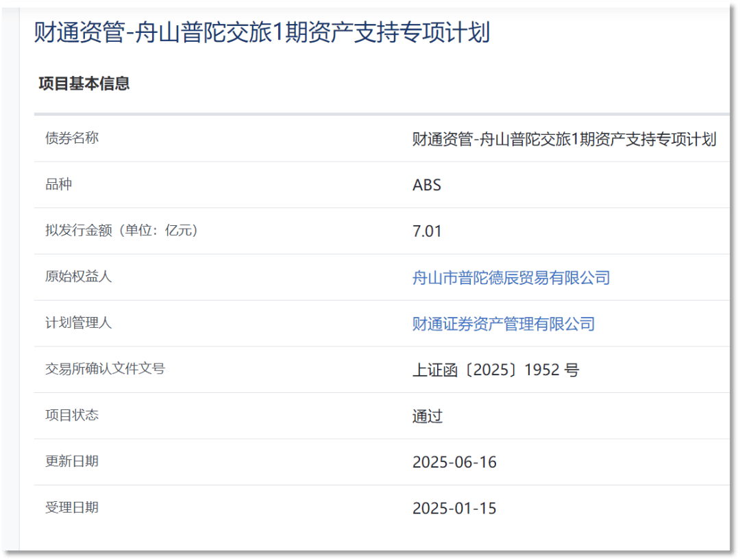Click the 受理日期 row label

[72, 507]
